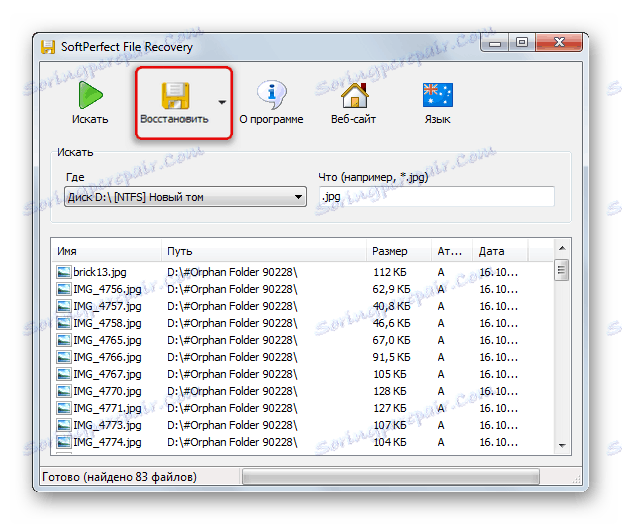The width and height of the screenshot is (622, 525).
Task: Select file IMG_4774.jpg
Action: pos(107,442)
